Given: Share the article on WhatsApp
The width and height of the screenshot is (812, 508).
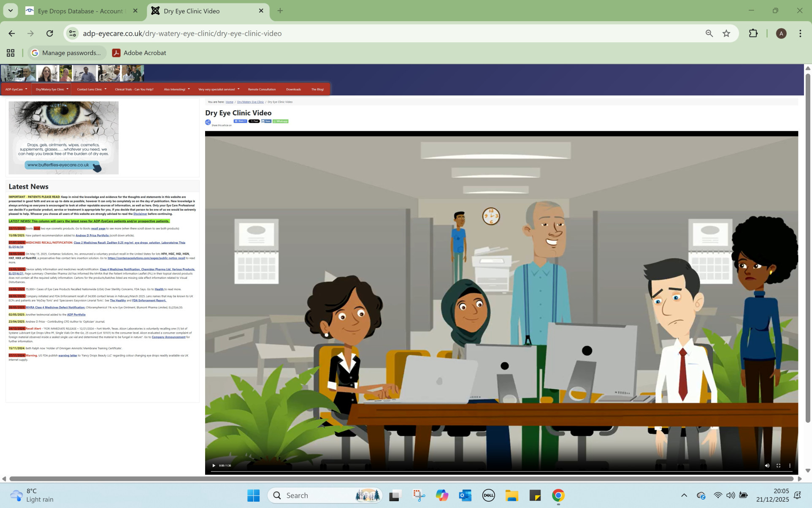Looking at the screenshot, I should point(280,121).
